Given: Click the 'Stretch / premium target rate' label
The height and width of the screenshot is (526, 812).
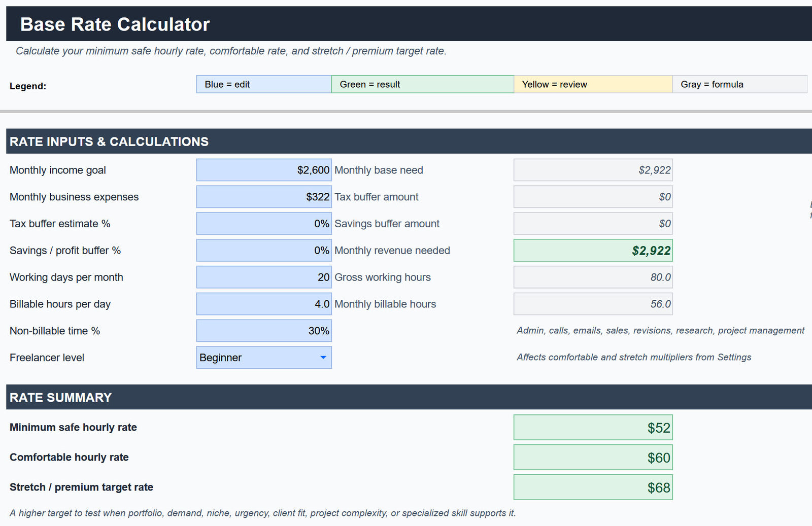Looking at the screenshot, I should coord(81,487).
